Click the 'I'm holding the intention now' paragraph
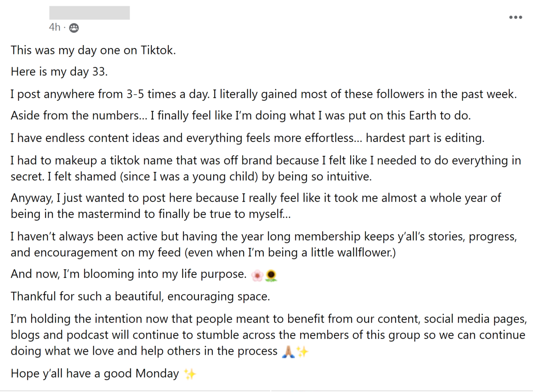 269,335
